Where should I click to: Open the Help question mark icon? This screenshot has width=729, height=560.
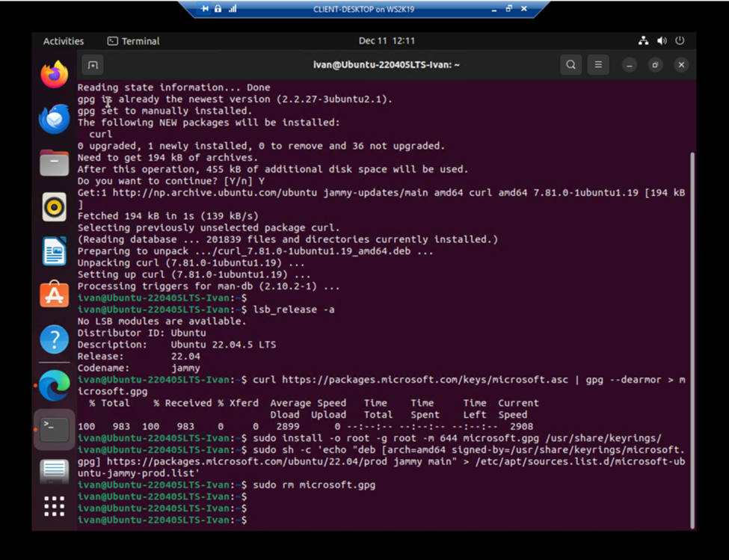pos(55,339)
